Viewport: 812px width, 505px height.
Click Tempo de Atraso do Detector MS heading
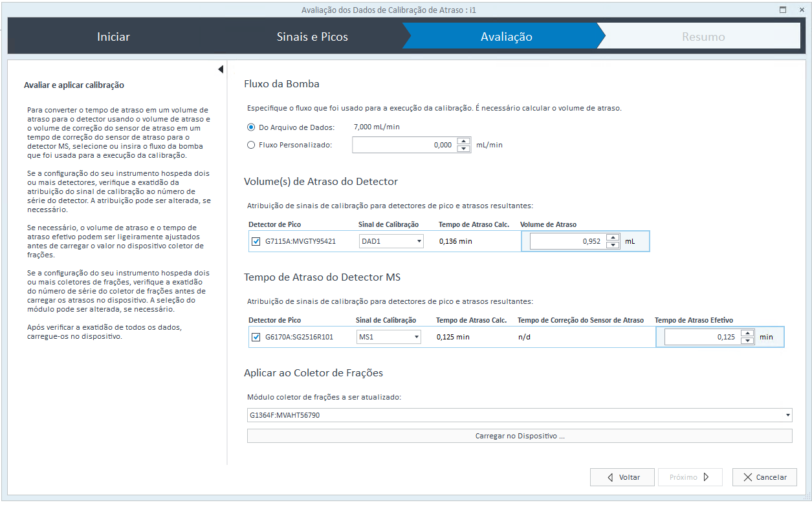coord(322,277)
